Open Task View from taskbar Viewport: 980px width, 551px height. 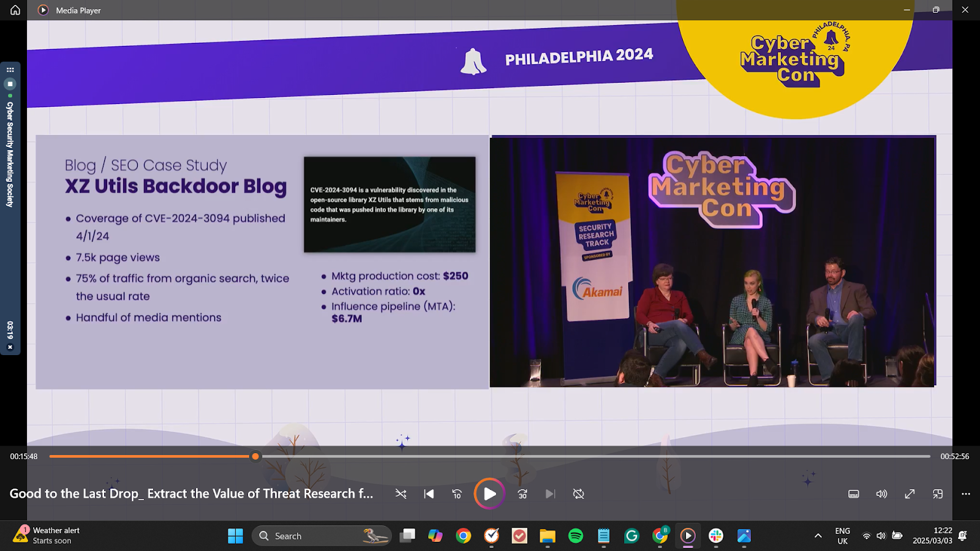407,536
